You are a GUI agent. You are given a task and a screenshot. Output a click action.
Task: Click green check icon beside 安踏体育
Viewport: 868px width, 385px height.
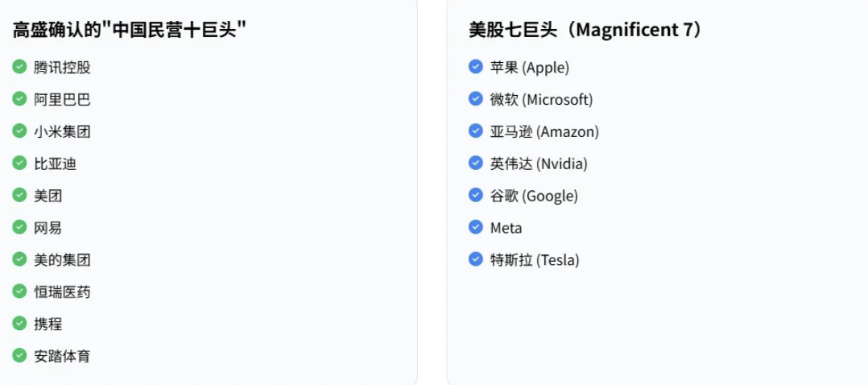coord(19,356)
